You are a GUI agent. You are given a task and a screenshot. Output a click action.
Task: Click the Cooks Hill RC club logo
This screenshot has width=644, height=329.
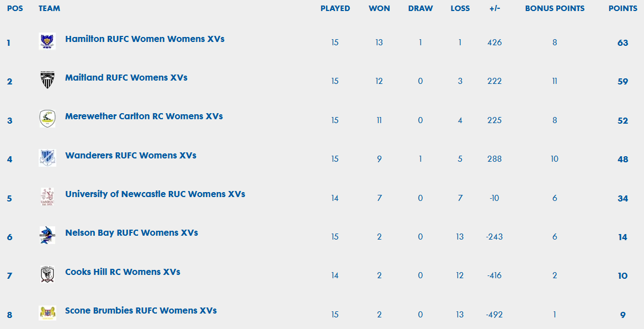pyautogui.click(x=47, y=274)
